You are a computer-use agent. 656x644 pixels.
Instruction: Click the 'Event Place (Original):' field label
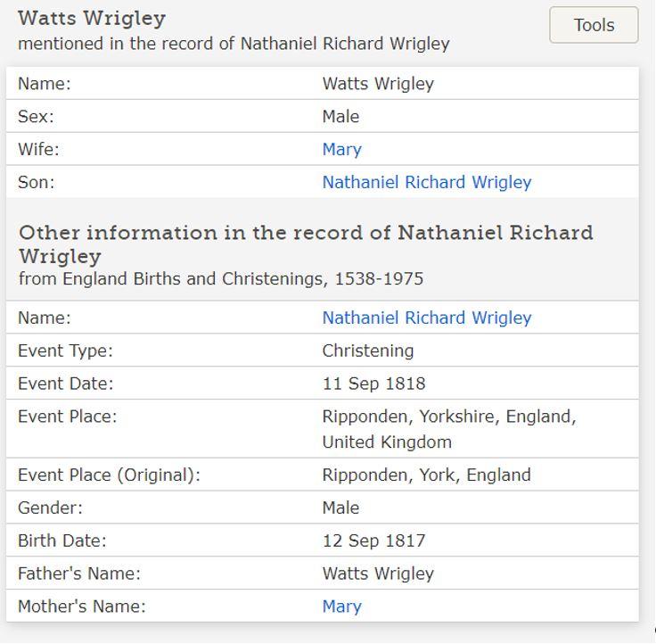tap(109, 475)
